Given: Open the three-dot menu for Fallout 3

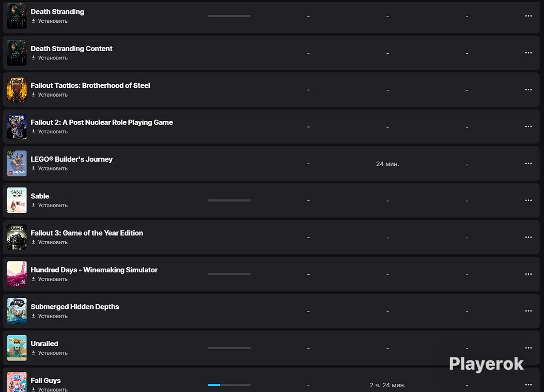Looking at the screenshot, I should [528, 237].
